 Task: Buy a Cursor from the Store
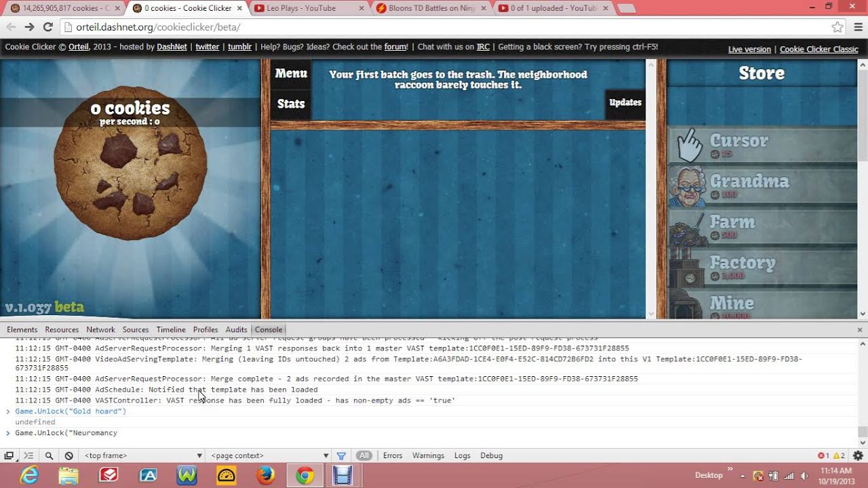tap(763, 146)
